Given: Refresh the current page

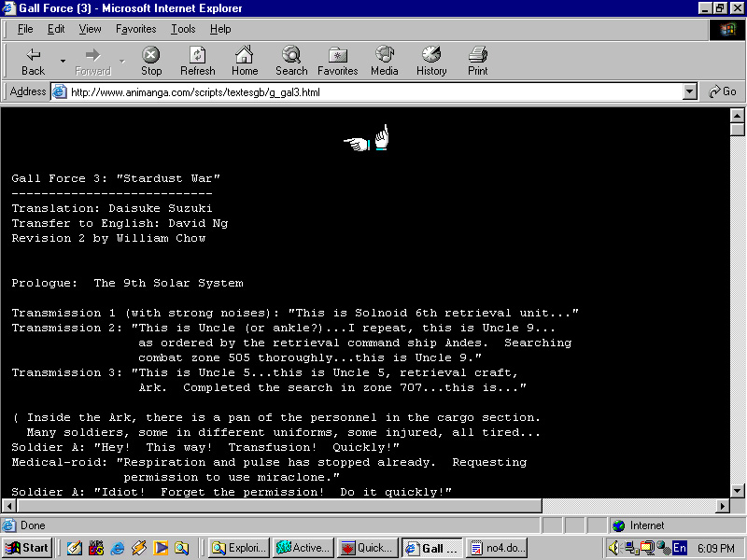Looking at the screenshot, I should coord(197,61).
